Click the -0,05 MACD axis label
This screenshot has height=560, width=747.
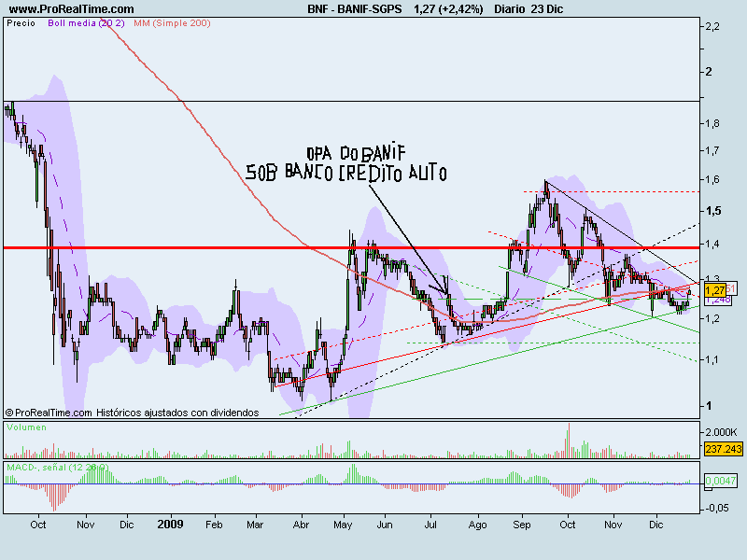coord(717,508)
